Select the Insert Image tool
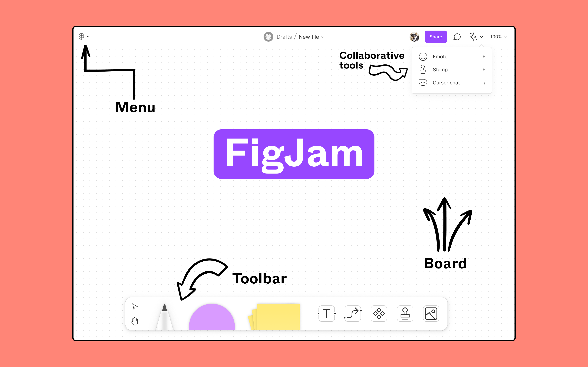 point(431,314)
